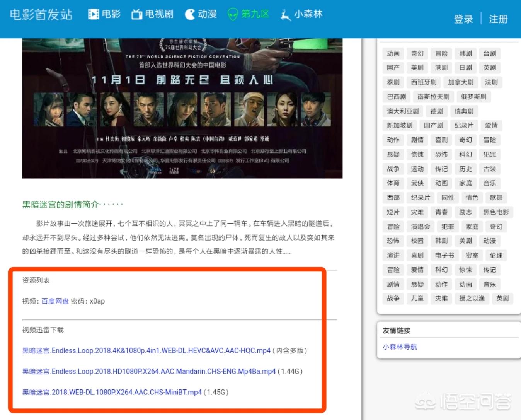
Task: Select the 同性 tag
Action: [x=448, y=198]
